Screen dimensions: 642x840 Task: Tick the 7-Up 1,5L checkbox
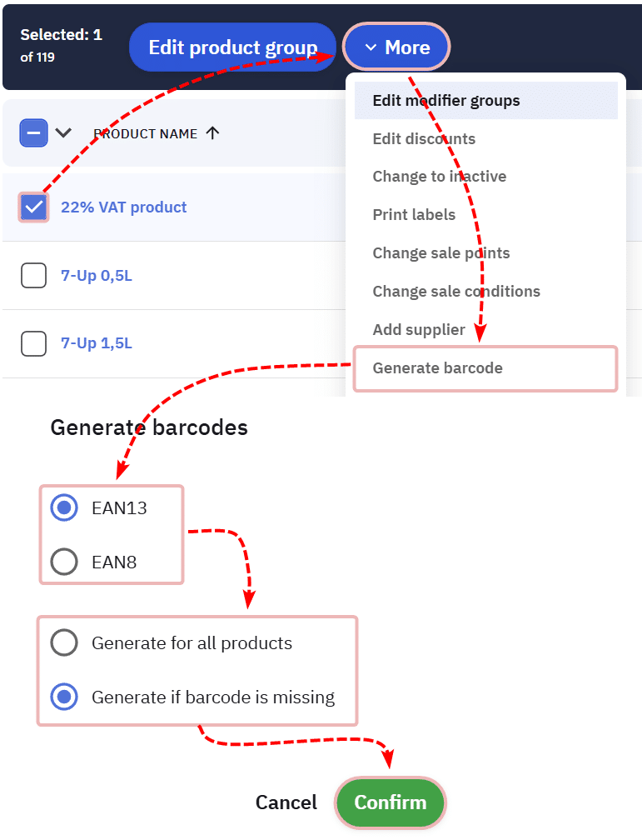coord(33,343)
